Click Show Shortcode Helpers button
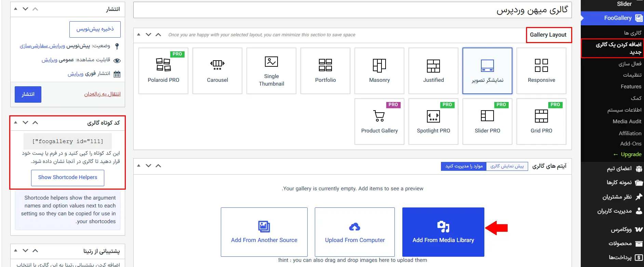Viewport: 644px width, 267px height. pyautogui.click(x=68, y=178)
